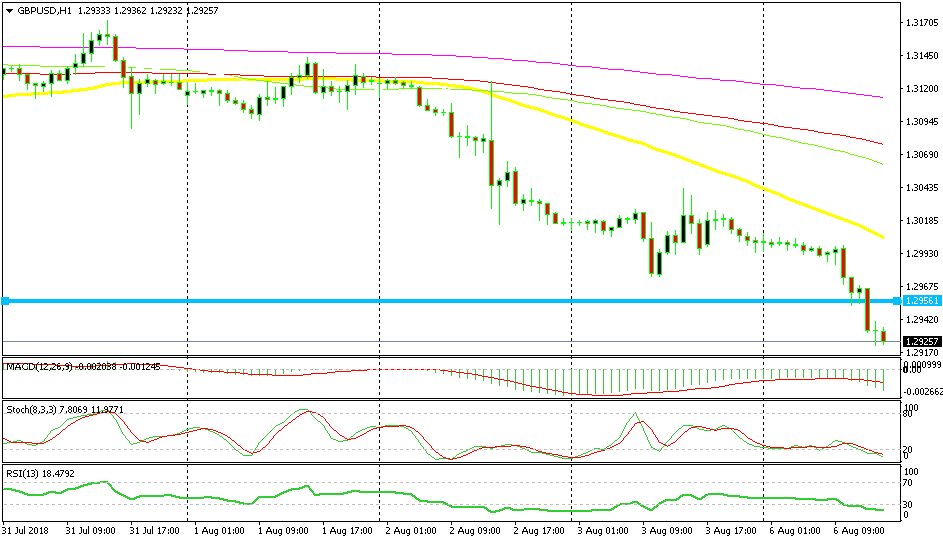943x542 pixels.
Task: Click the 2 Aug 17:00 time label
Action: point(539,531)
